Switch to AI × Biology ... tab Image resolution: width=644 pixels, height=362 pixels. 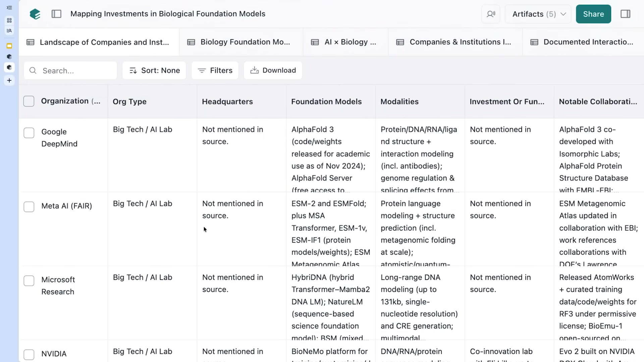tap(345, 42)
